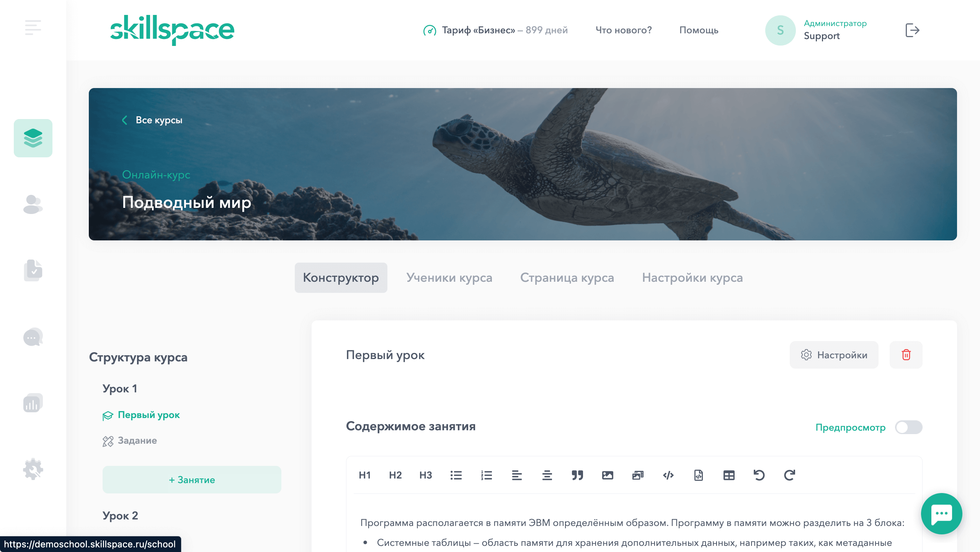Delete the lesson with red trash icon
The image size is (980, 552).
tap(906, 355)
